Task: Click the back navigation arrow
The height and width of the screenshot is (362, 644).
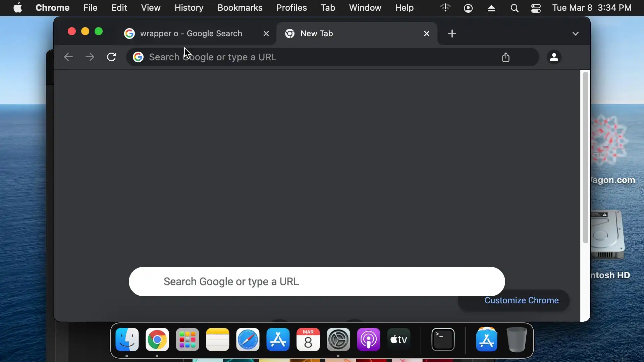Action: point(68,57)
